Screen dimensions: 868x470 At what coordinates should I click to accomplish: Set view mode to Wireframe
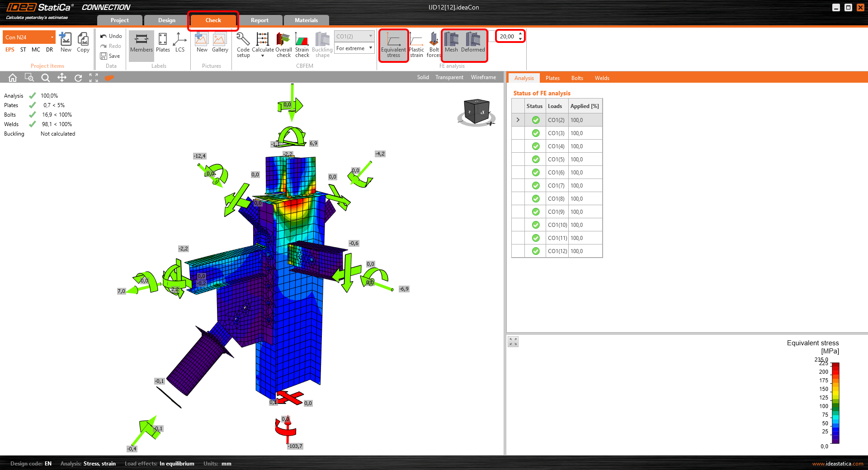point(484,77)
